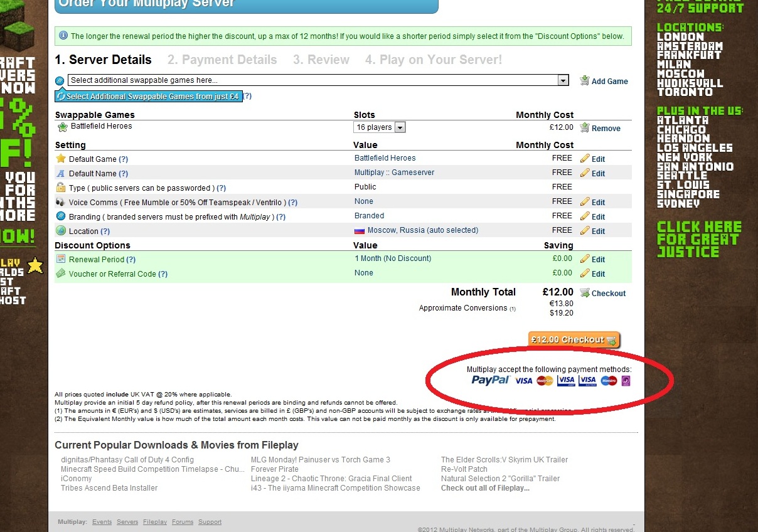
Task: Edit the Branding setting
Action: (x=598, y=216)
